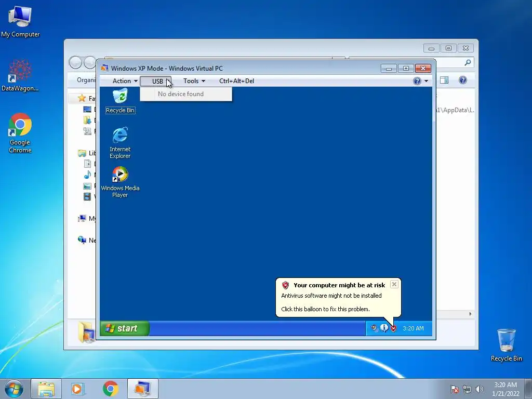Click the red security shield tray icon in XP
This screenshot has width=532, height=399.
click(394, 328)
